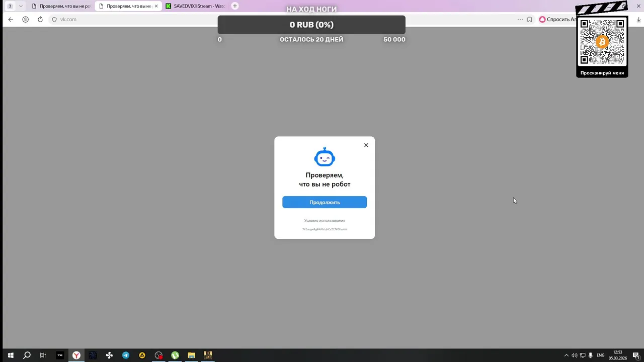Expand the tab list dropdown arrow
644x362 pixels.
[x=21, y=6]
